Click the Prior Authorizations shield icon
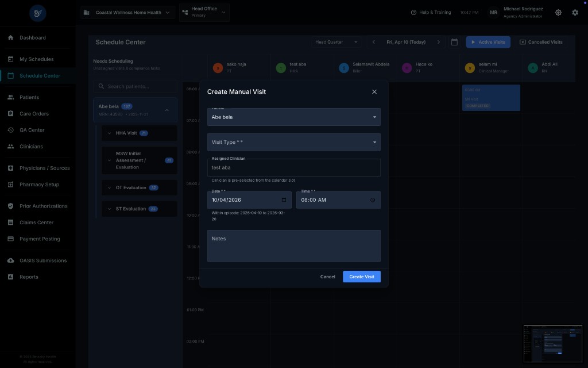Screen dimensions: 588x368 click(10, 206)
